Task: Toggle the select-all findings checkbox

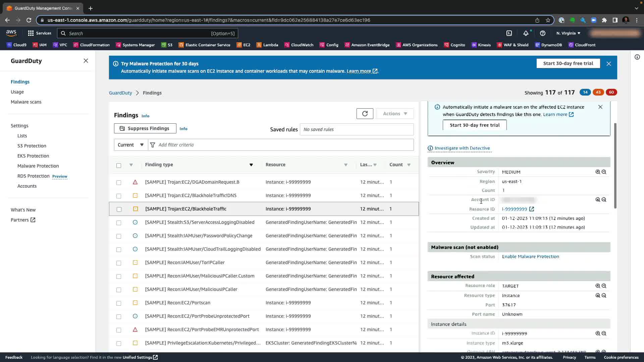Action: coord(119,165)
